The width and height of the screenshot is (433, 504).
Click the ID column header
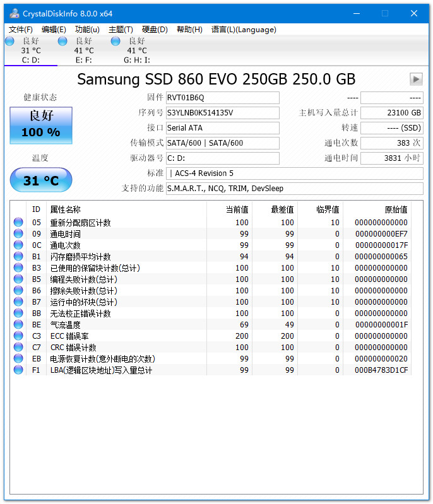[x=36, y=209]
